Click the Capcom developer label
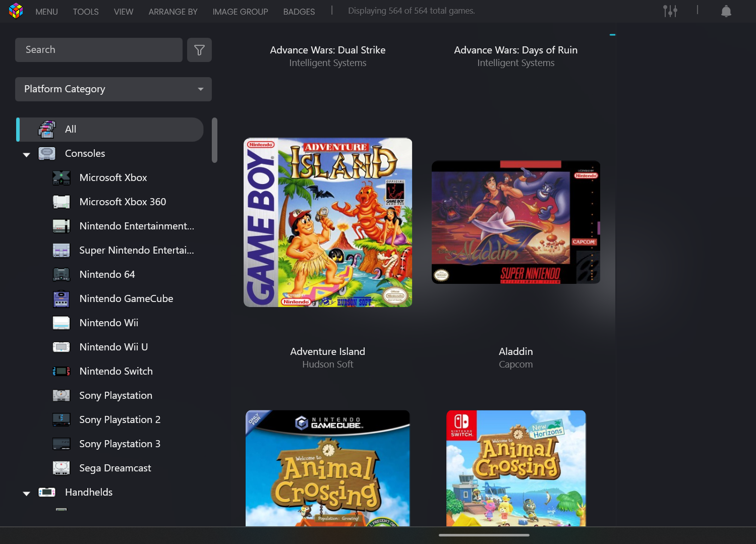This screenshot has width=756, height=544. click(516, 364)
